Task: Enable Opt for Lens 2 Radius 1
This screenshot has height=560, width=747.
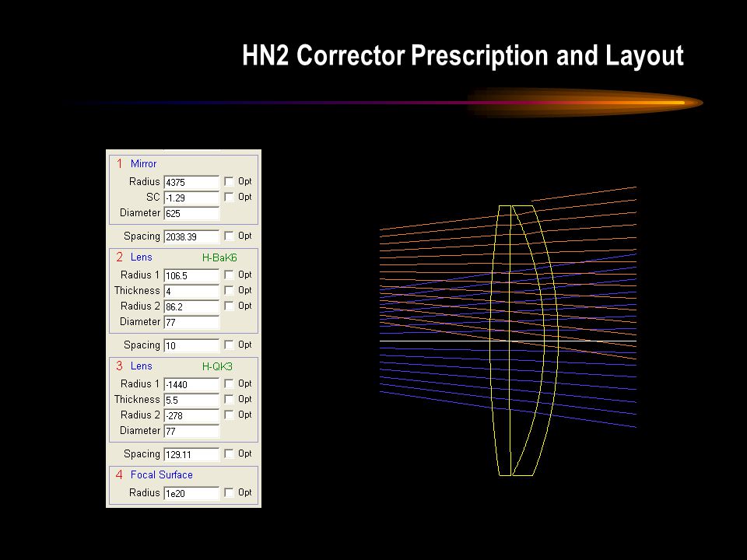Action: click(x=229, y=275)
